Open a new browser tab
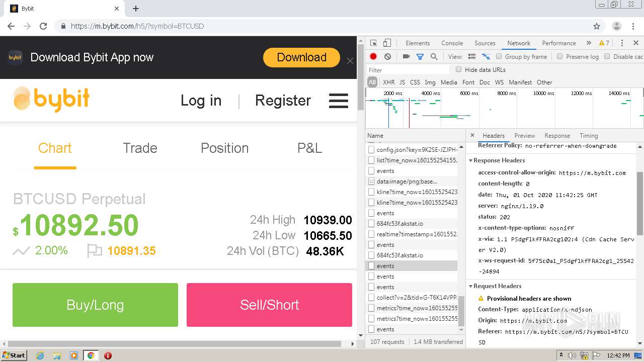 tap(136, 9)
